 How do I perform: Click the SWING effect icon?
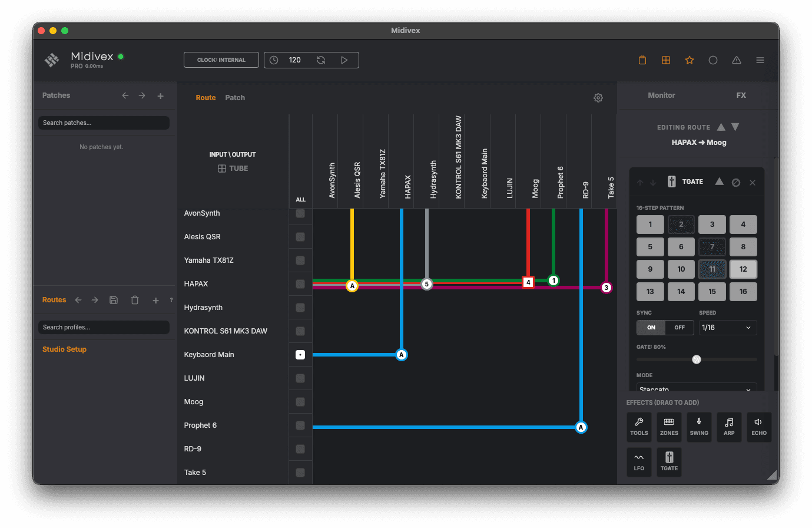click(699, 427)
